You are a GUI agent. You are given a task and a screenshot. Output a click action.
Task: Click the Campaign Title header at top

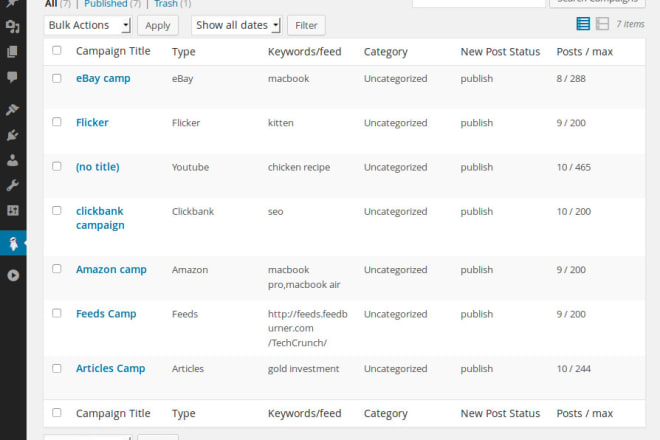point(113,51)
